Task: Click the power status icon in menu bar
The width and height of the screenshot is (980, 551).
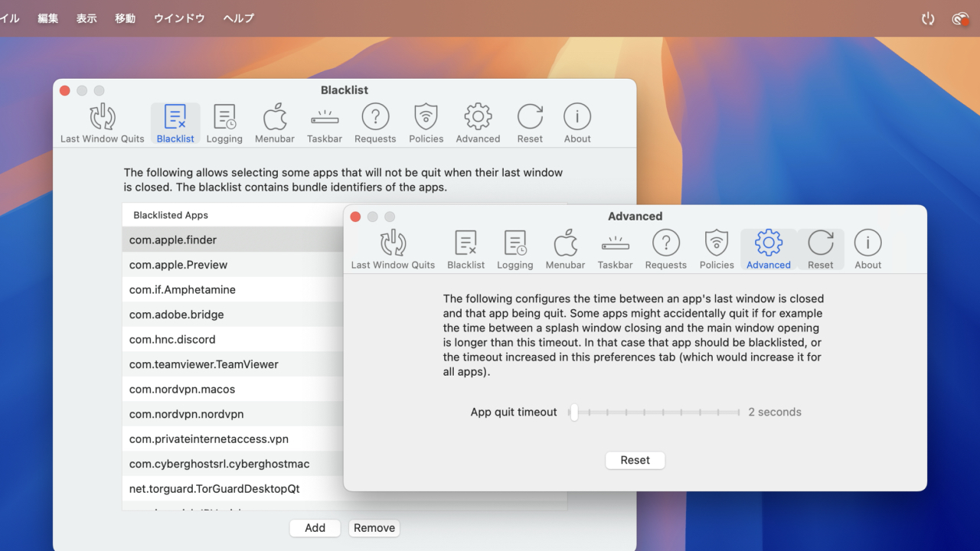Action: (928, 18)
